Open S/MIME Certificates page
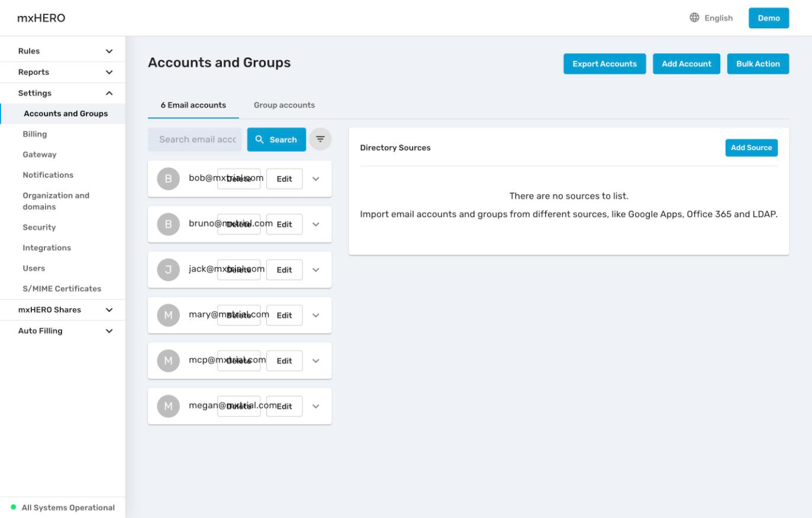Viewport: 812px width, 518px height. 63,289
